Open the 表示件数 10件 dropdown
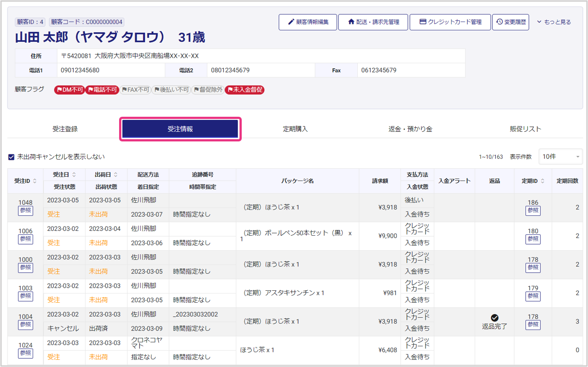Image resolution: width=588 pixels, height=367 pixels. click(x=560, y=157)
